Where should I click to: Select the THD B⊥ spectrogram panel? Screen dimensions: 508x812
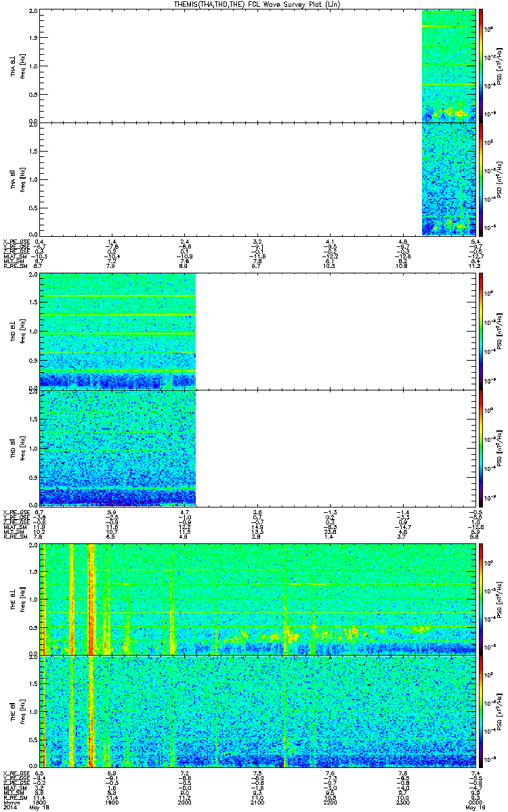[257, 331]
